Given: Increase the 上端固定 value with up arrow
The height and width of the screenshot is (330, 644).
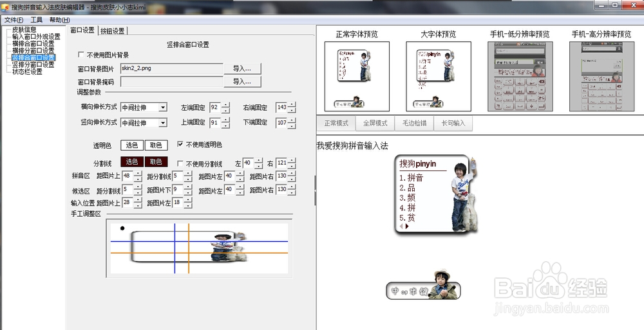Looking at the screenshot, I should click(226, 120).
